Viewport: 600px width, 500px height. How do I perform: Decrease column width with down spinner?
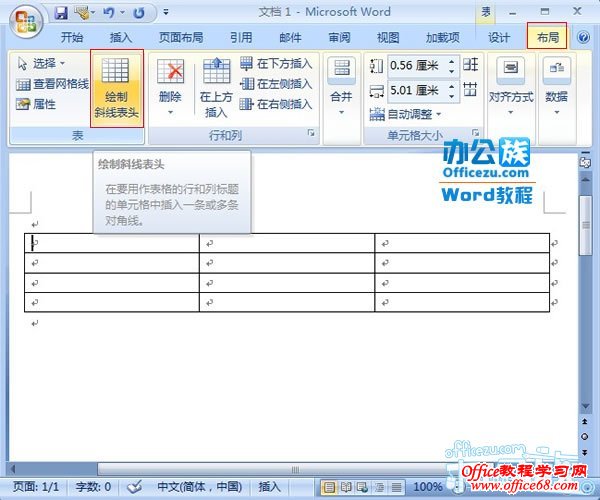452,96
